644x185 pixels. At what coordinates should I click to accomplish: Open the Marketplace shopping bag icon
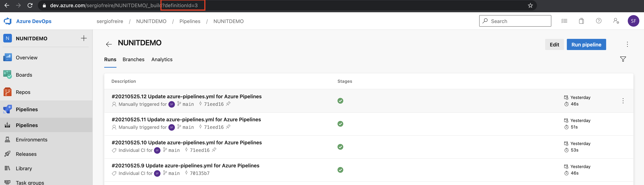coord(581,21)
